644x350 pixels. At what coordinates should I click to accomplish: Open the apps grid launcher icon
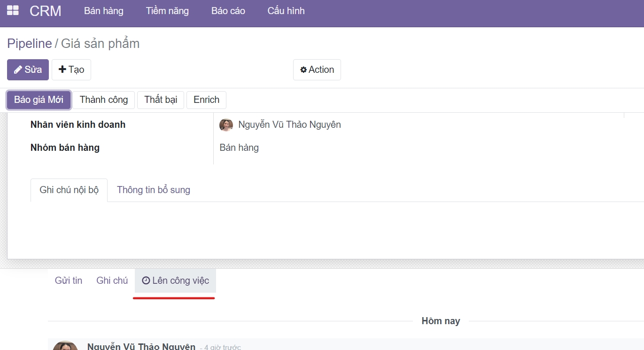[13, 11]
